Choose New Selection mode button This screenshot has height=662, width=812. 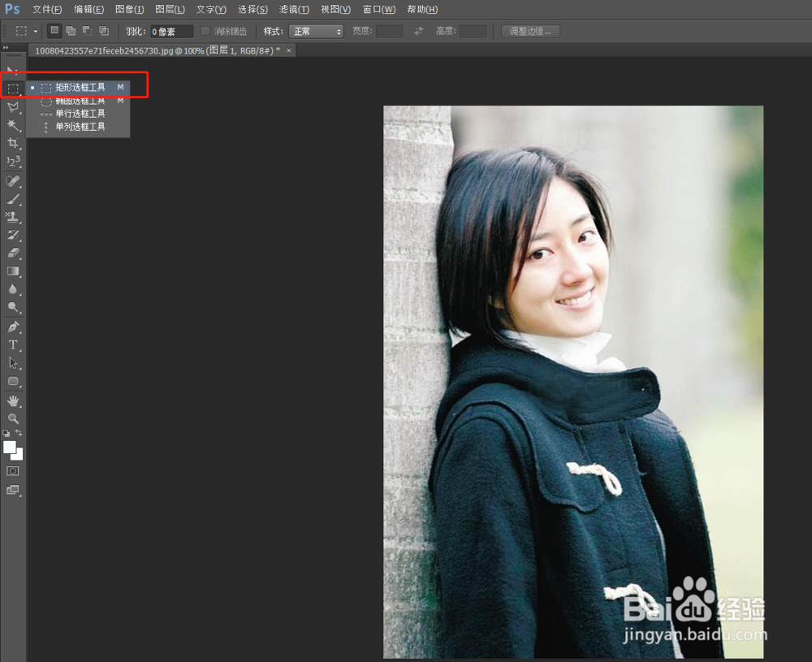(54, 31)
